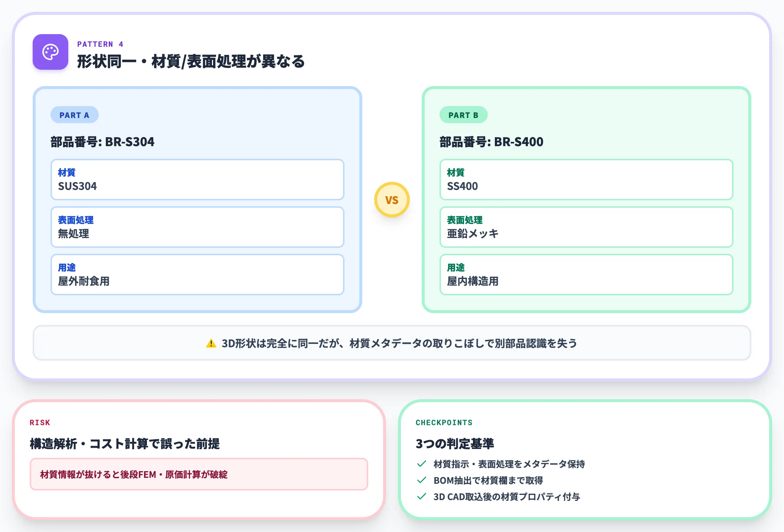
Task: Click the 材質情報が抜けると後段FEM risk box
Action: 199,474
